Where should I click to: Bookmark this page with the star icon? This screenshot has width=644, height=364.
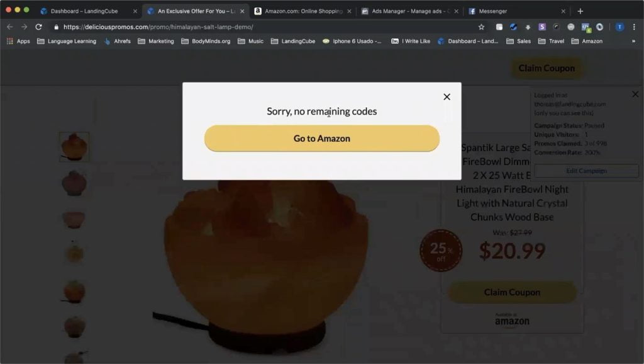click(x=481, y=26)
